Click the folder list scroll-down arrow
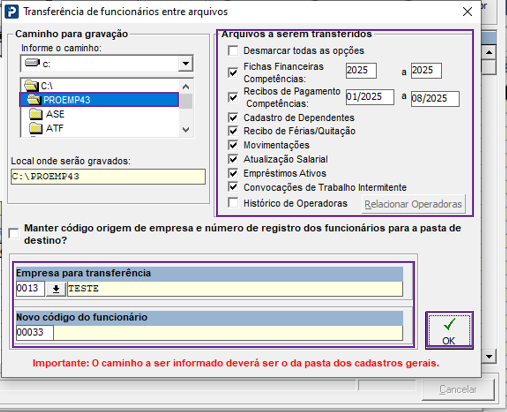This screenshot has height=412, width=507. (186, 129)
